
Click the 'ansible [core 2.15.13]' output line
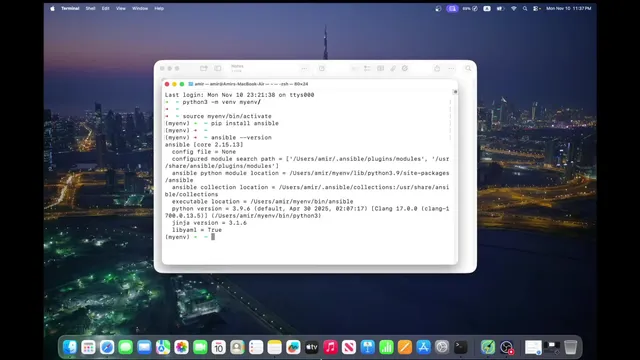tap(204, 144)
